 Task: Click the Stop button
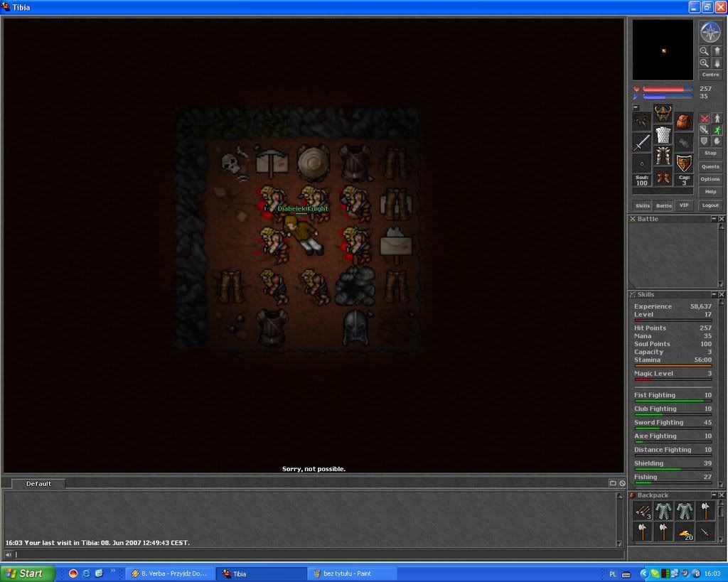pos(710,153)
